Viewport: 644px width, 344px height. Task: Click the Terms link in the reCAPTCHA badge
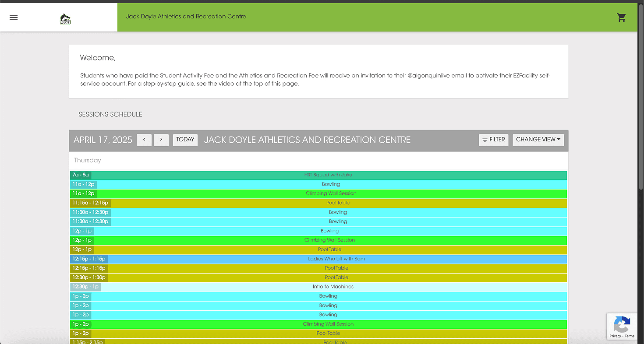(630, 336)
